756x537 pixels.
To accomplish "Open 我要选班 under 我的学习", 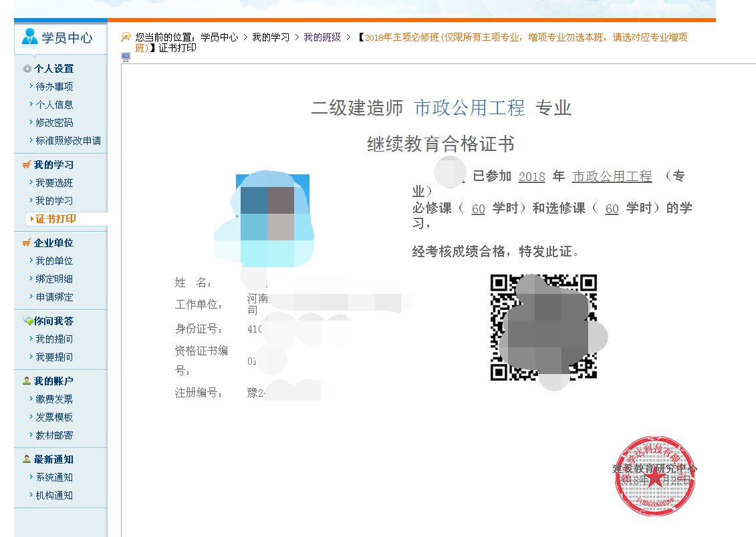I will [x=54, y=183].
